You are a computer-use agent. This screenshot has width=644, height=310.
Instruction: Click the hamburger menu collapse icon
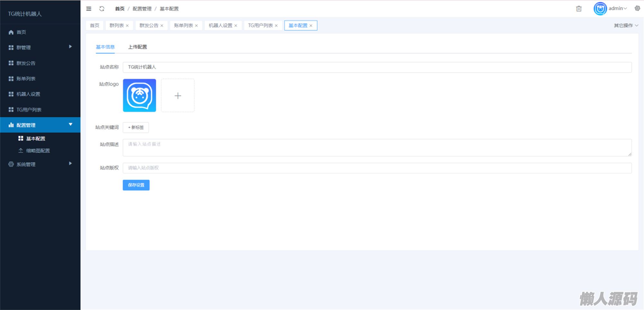click(89, 9)
